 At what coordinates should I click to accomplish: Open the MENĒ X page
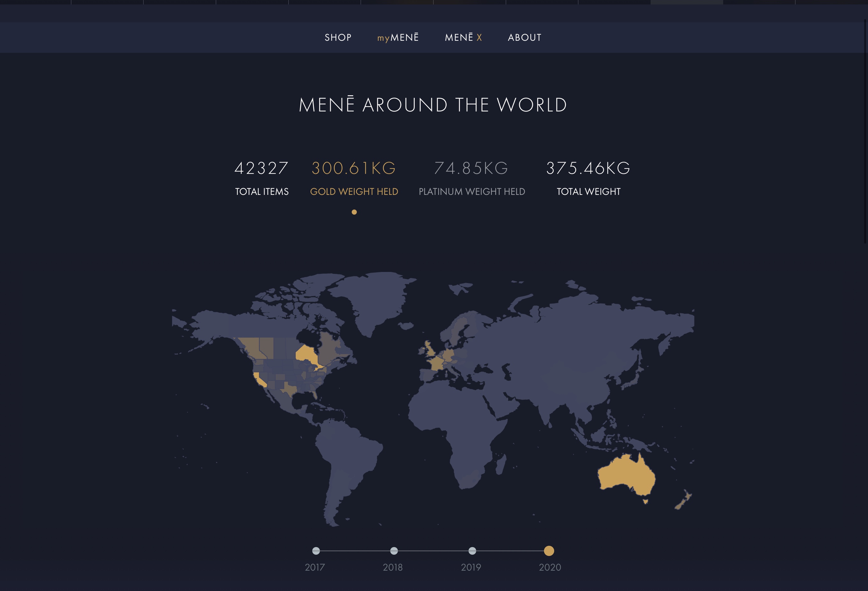(463, 37)
